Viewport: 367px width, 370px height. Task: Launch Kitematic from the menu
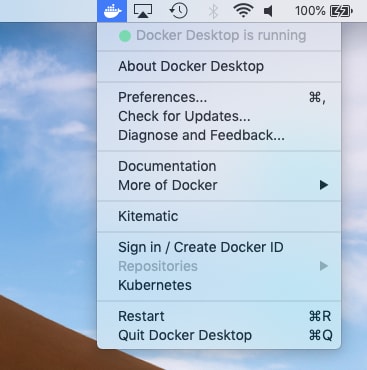point(219,216)
